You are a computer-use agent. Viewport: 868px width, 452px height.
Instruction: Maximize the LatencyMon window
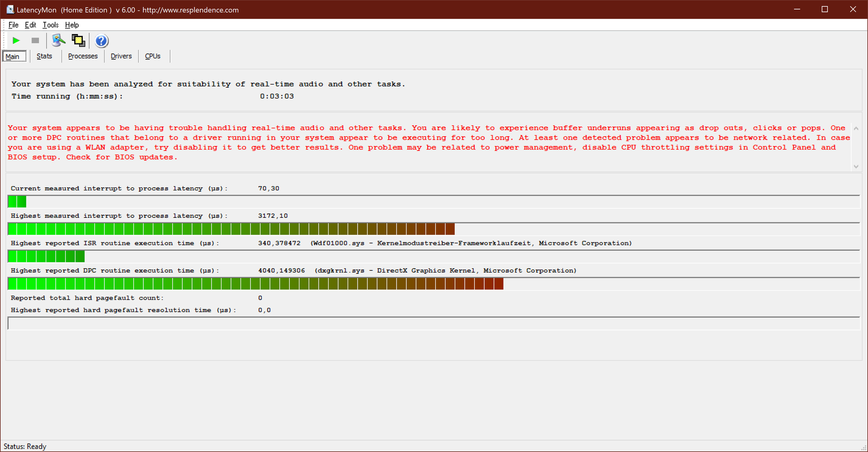(x=825, y=9)
